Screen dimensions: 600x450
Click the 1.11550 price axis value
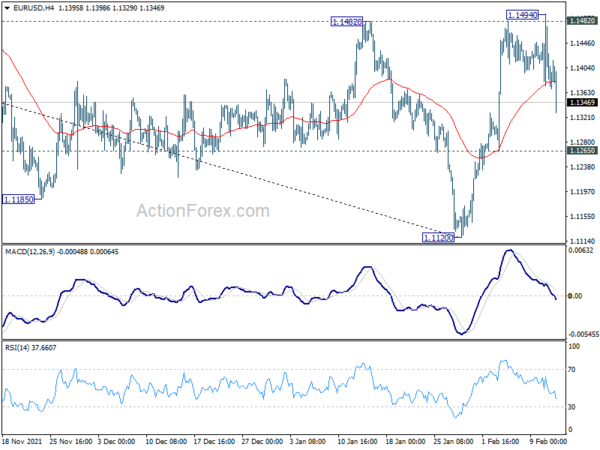pos(582,217)
